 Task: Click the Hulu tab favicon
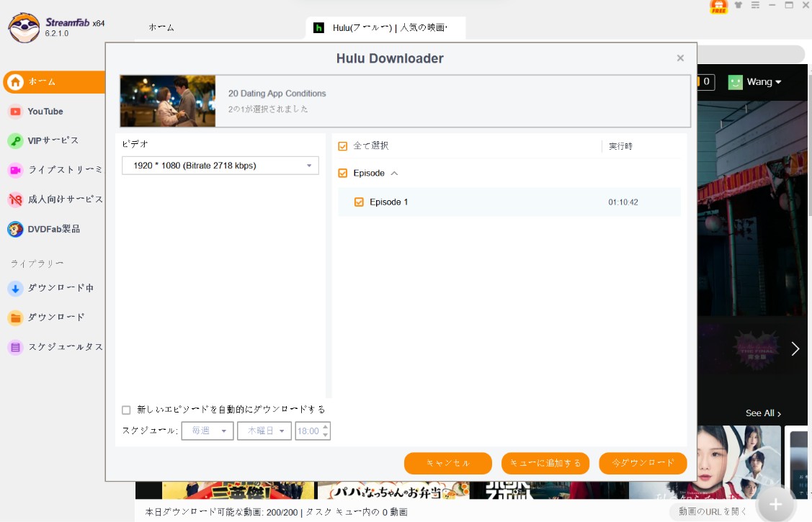[x=319, y=27]
